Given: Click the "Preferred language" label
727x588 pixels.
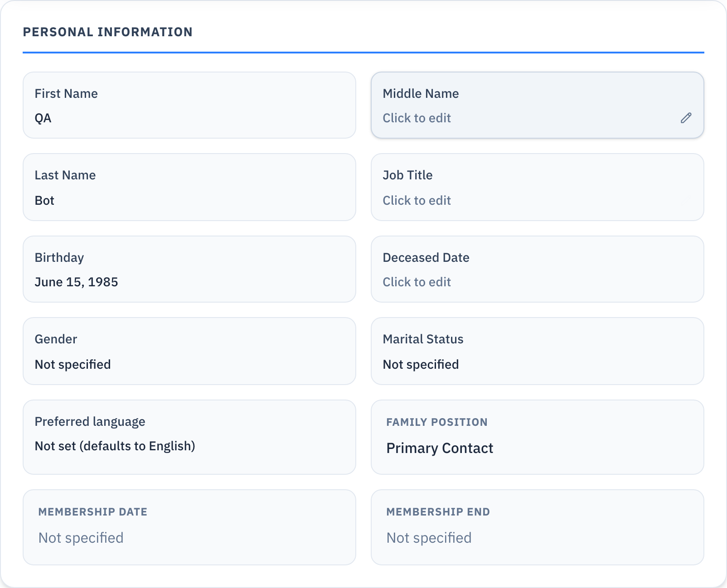Looking at the screenshot, I should [x=90, y=422].
